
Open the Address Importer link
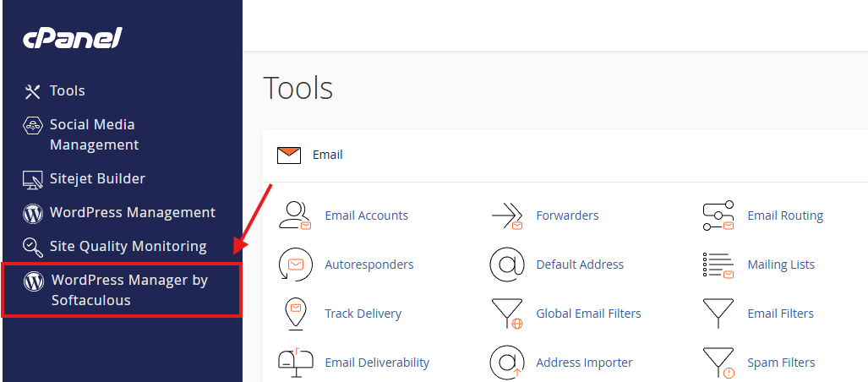coord(585,363)
